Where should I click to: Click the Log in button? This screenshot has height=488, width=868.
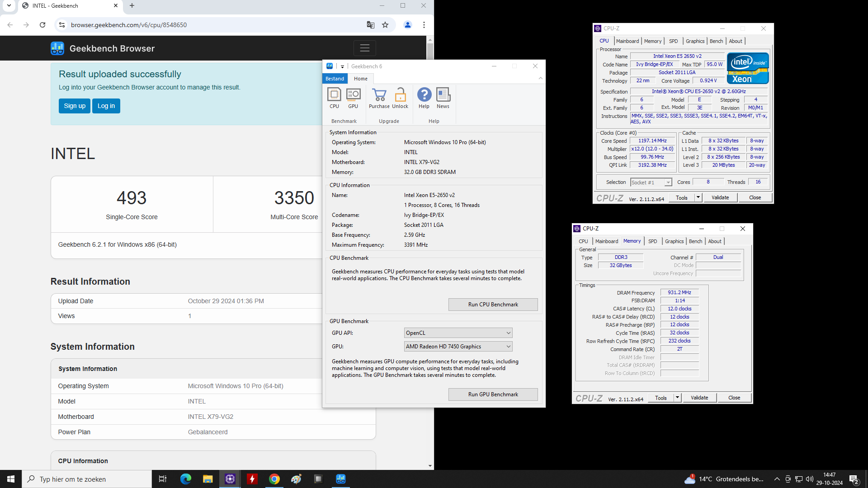click(106, 106)
